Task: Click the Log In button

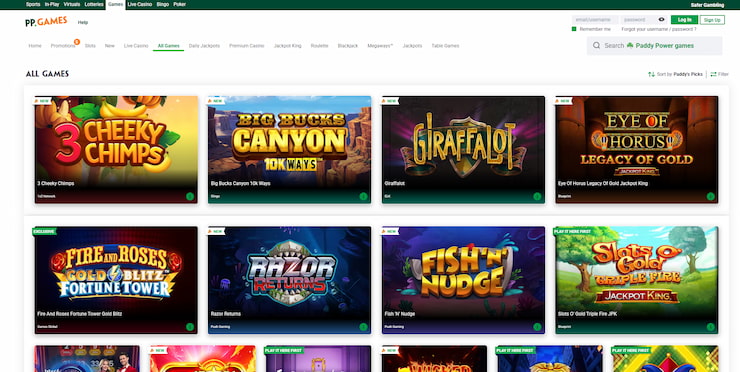Action: pos(684,20)
